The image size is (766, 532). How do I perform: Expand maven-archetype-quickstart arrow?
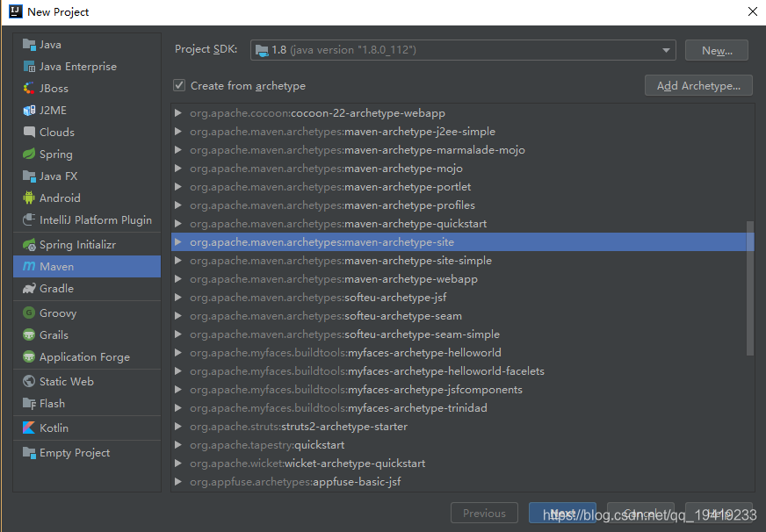click(178, 224)
